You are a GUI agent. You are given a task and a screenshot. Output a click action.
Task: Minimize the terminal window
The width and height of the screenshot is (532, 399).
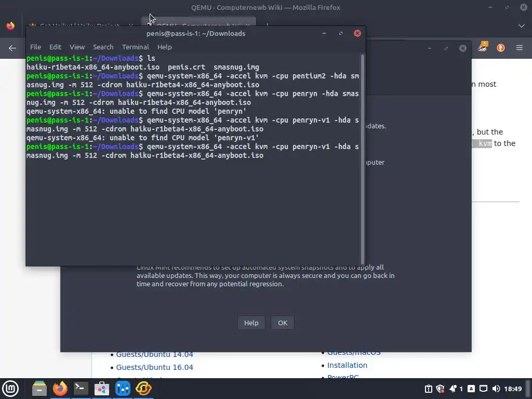point(324,33)
